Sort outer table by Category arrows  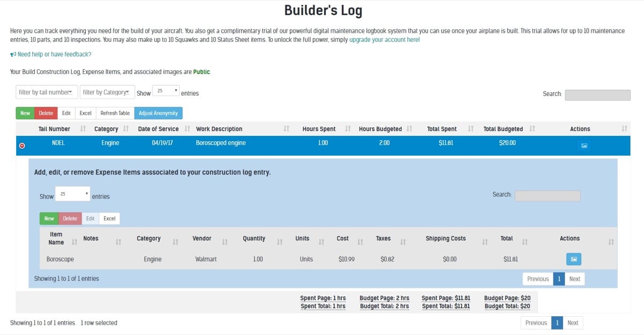pos(126,129)
